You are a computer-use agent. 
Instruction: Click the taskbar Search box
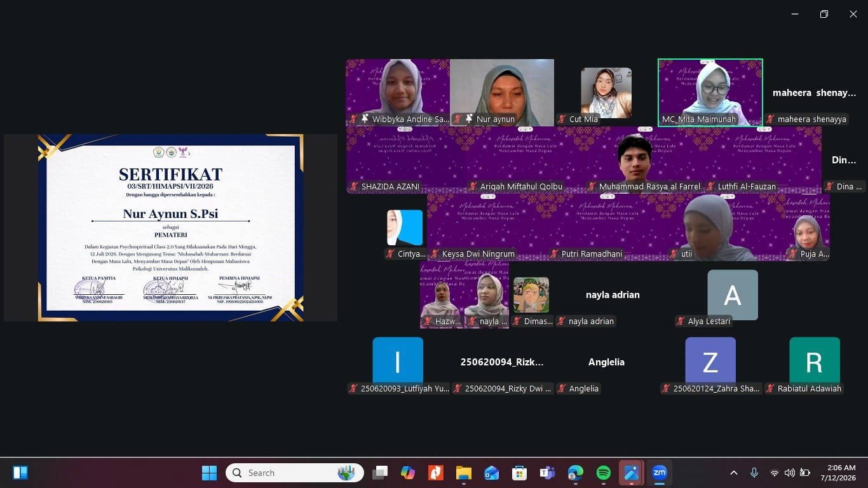tap(295, 472)
